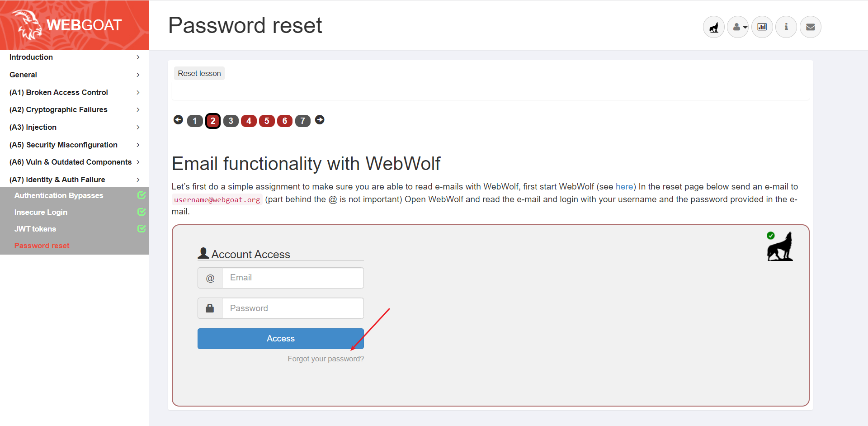Go to previous lesson page with the left arrow
This screenshot has height=426, width=868.
point(178,120)
